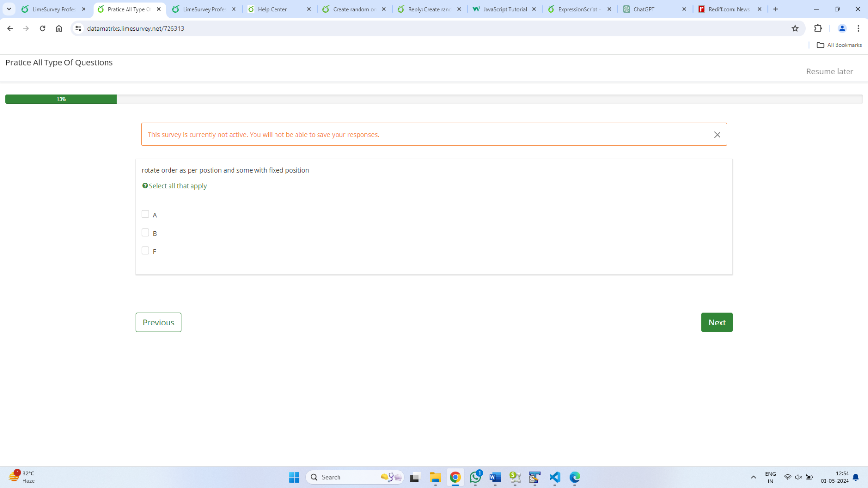Click the green survey progress bar
The image size is (868, 488).
[61, 99]
